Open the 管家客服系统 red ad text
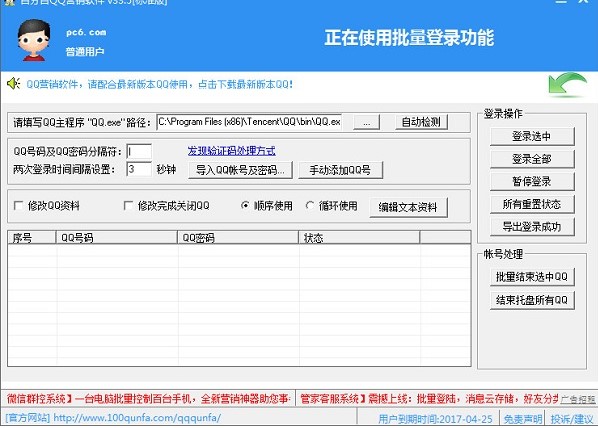The width and height of the screenshot is (598, 428). [x=429, y=399]
